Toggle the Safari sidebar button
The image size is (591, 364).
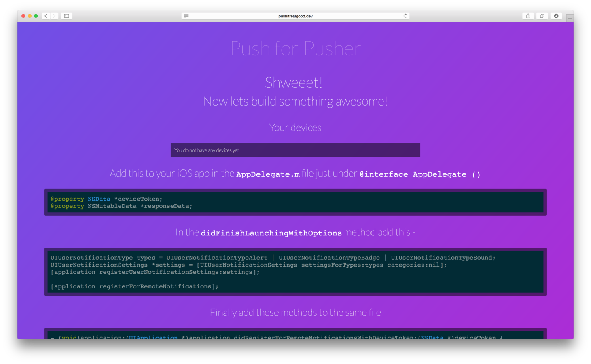point(67,16)
